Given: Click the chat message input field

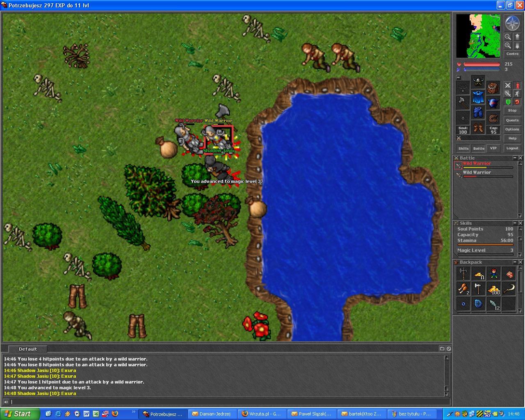Looking at the screenshot, I should (x=230, y=402).
